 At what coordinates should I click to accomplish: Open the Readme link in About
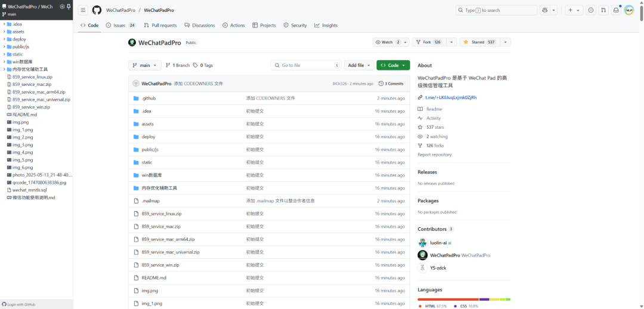434,109
